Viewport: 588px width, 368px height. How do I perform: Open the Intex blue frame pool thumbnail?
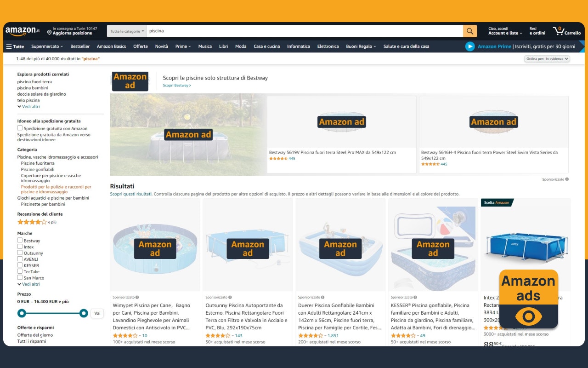coord(526,245)
